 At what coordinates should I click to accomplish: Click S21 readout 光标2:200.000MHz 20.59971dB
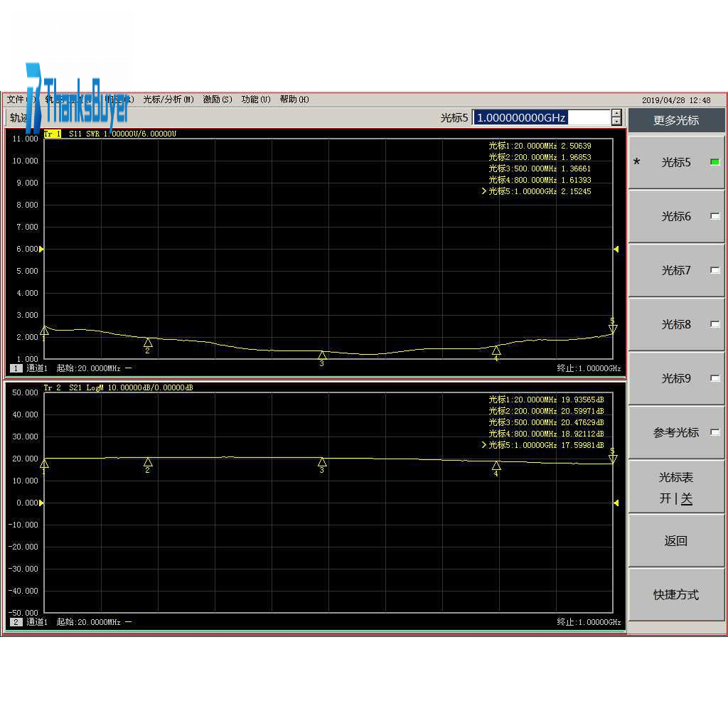[547, 411]
